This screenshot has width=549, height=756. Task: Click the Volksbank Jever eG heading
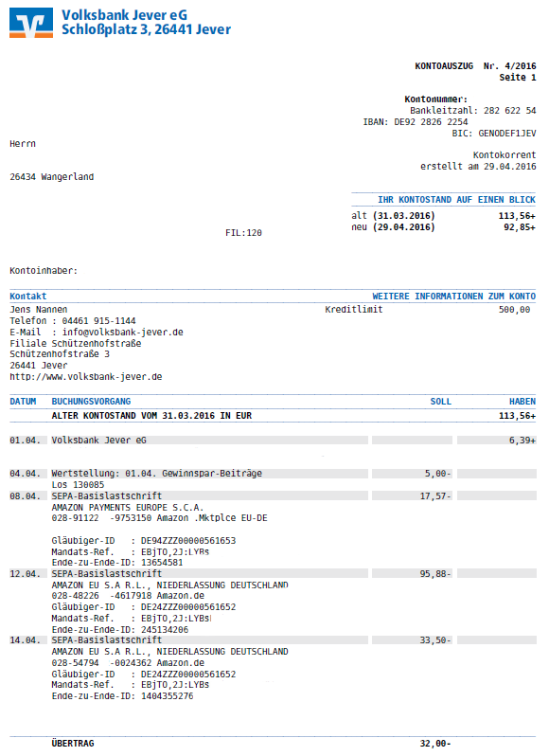click(124, 15)
